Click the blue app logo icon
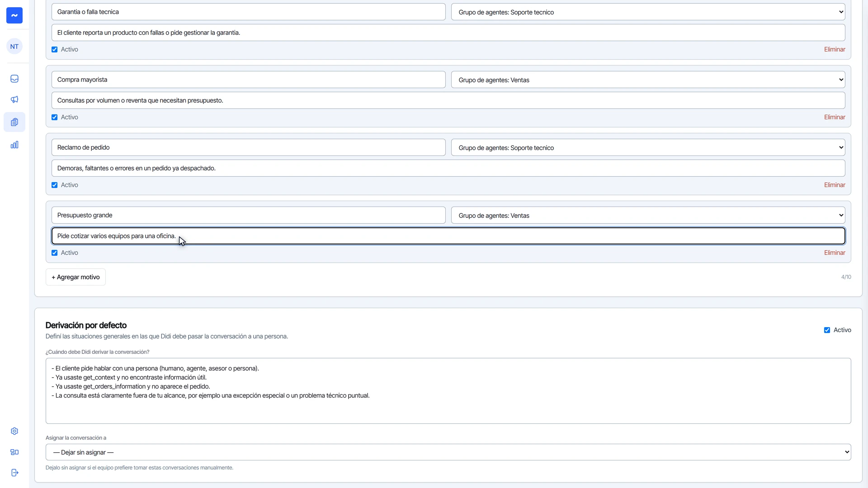 [14, 15]
